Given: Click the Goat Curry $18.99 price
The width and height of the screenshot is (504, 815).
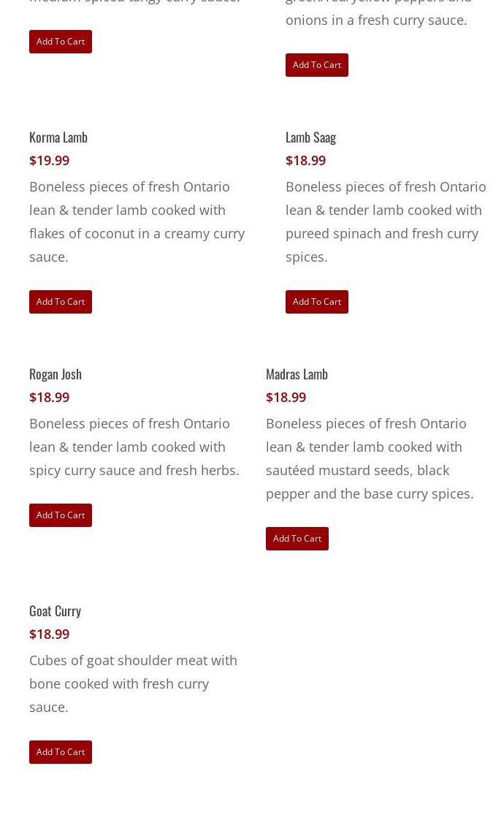Looking at the screenshot, I should coord(49,634).
